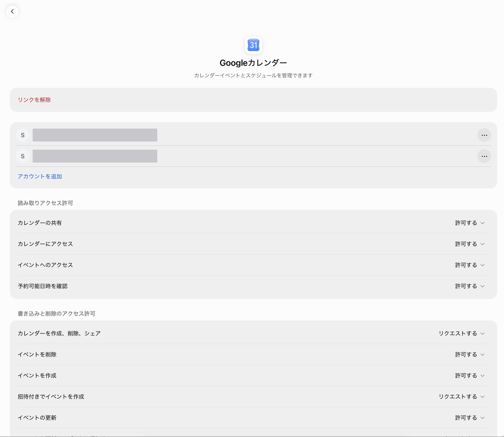Click the イベントの更新 row label
The height and width of the screenshot is (437, 504).
[x=37, y=418]
